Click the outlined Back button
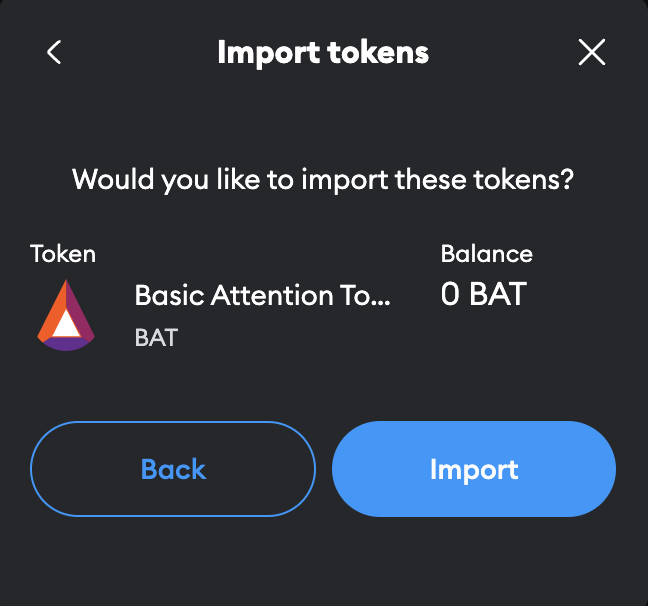648x606 pixels. coord(173,469)
